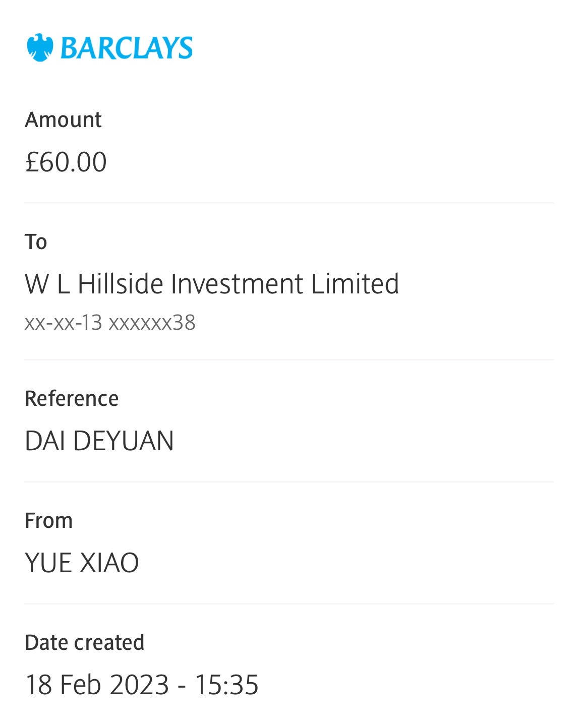Click the divider line below the amount
The image size is (578, 728).
[289, 203]
